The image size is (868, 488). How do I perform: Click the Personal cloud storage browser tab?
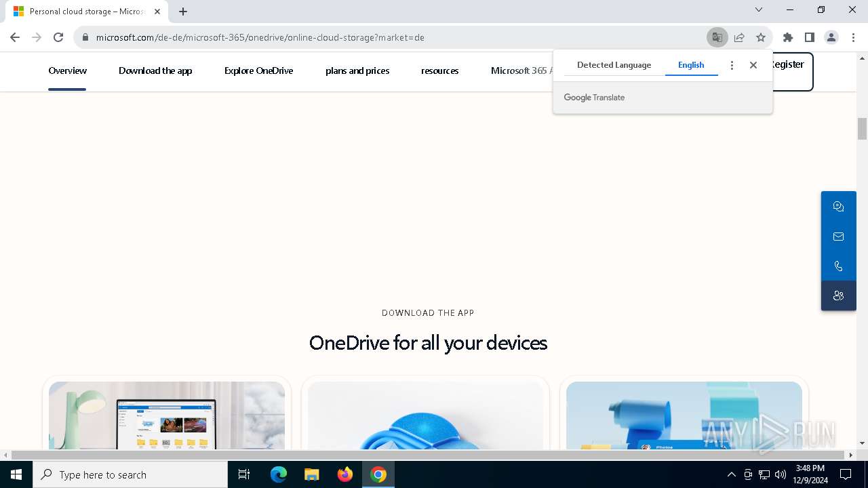[88, 12]
